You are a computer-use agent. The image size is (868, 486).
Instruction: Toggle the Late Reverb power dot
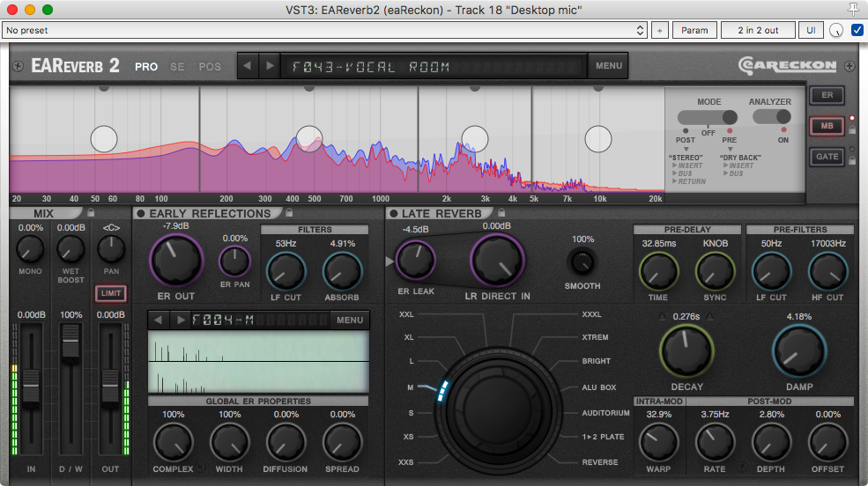click(394, 213)
